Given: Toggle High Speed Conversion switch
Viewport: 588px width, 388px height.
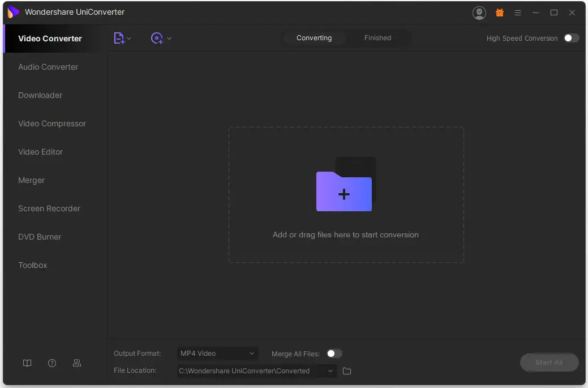Looking at the screenshot, I should click(x=571, y=38).
